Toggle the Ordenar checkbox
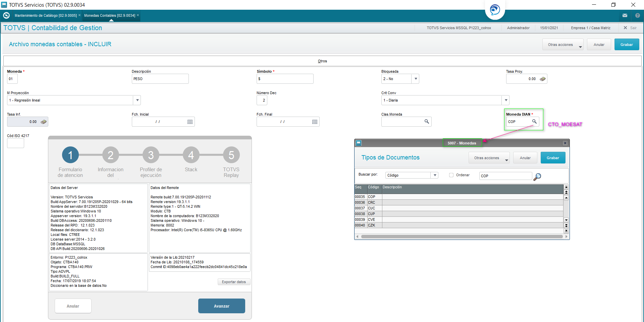This screenshot has height=322, width=644. point(451,175)
